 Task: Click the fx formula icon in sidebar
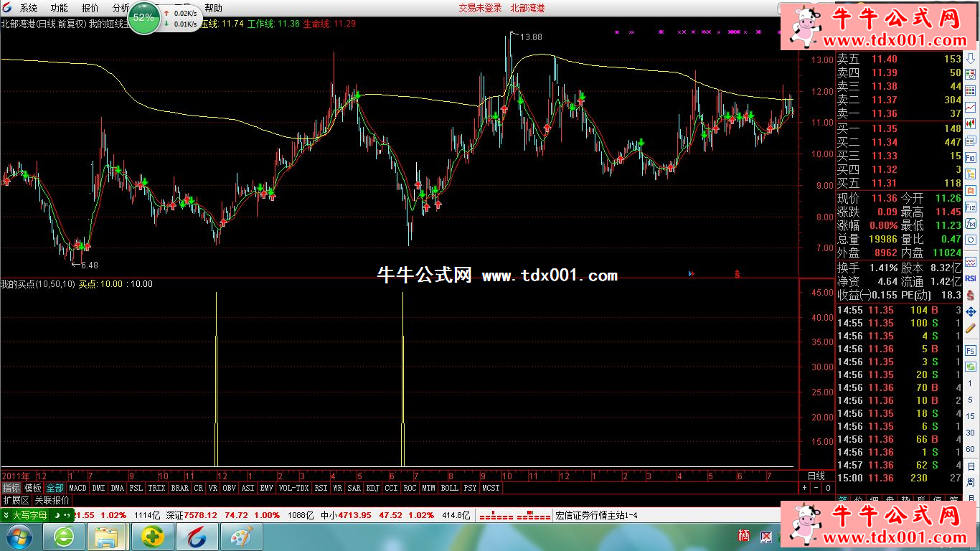(971, 223)
